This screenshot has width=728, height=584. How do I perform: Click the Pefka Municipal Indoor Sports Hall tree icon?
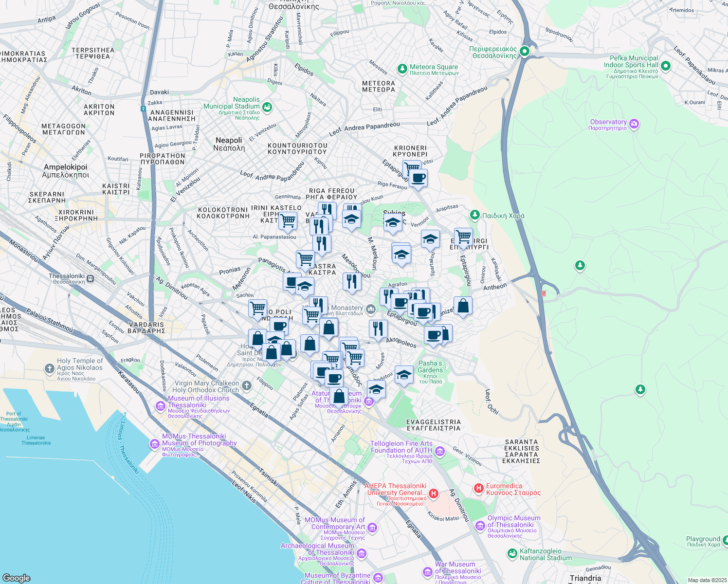(666, 66)
